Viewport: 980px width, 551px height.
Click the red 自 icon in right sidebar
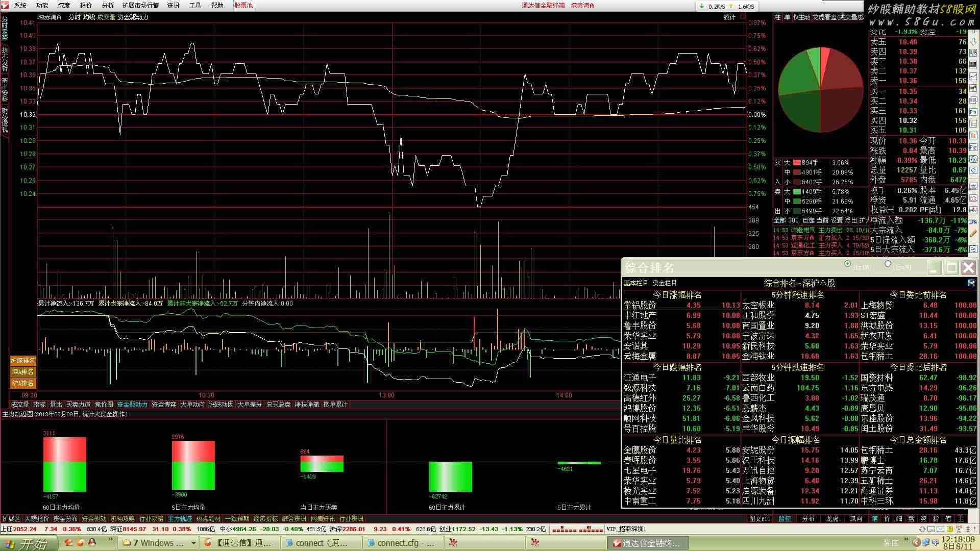(x=973, y=136)
